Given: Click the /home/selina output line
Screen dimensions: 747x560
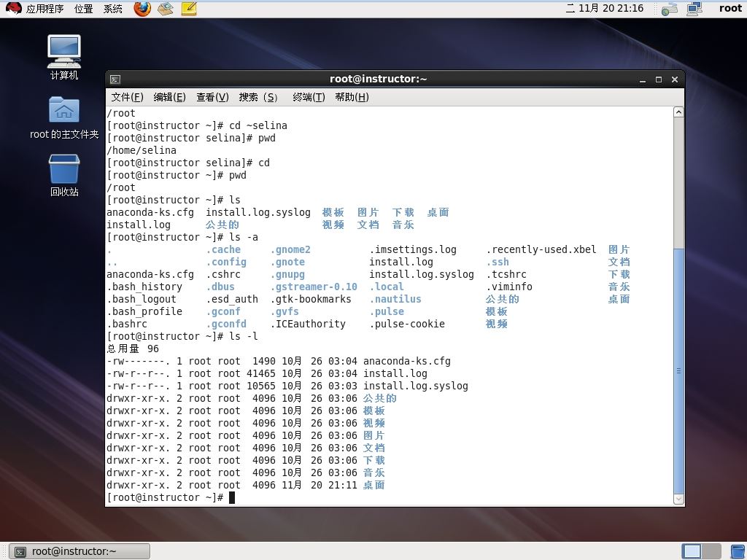Looking at the screenshot, I should pyautogui.click(x=142, y=150).
